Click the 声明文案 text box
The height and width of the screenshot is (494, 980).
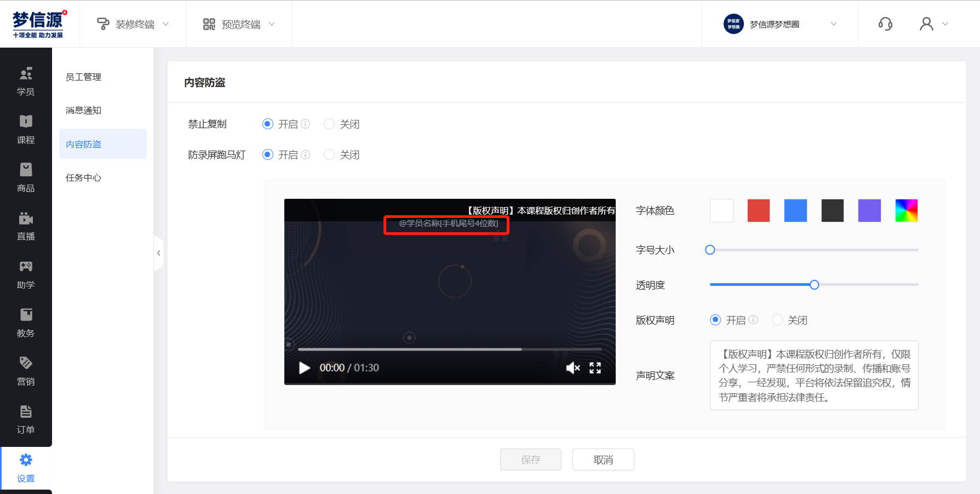pos(814,375)
